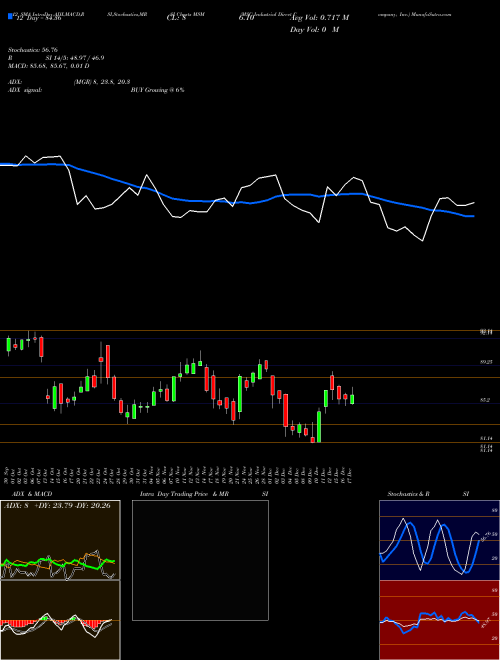Click the 'Avg Vol: 0.717 M' label
The height and width of the screenshot is (660, 500).
[319, 18]
